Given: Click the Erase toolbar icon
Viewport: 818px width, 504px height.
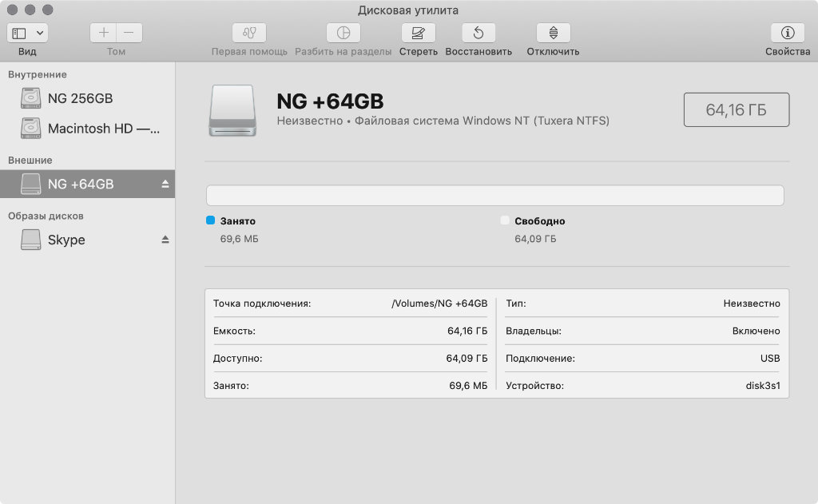Looking at the screenshot, I should pyautogui.click(x=419, y=33).
